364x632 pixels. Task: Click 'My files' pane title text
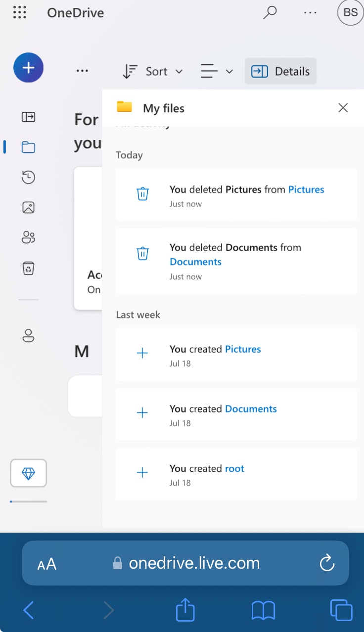(164, 108)
